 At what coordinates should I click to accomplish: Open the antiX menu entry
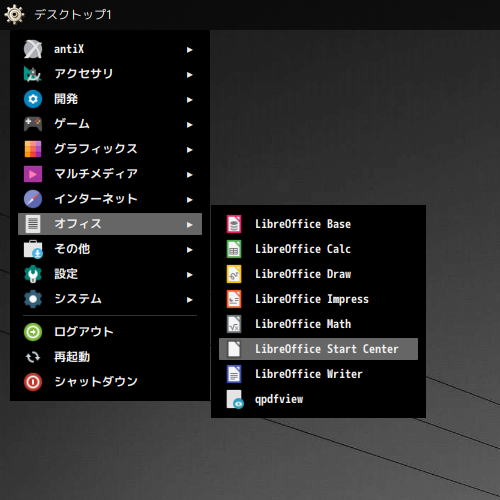pyautogui.click(x=110, y=49)
